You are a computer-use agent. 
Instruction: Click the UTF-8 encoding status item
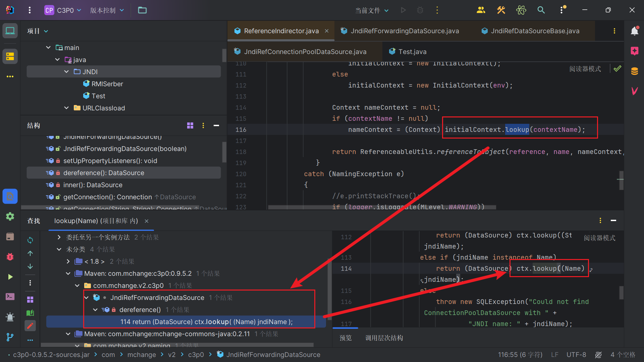pos(576,355)
